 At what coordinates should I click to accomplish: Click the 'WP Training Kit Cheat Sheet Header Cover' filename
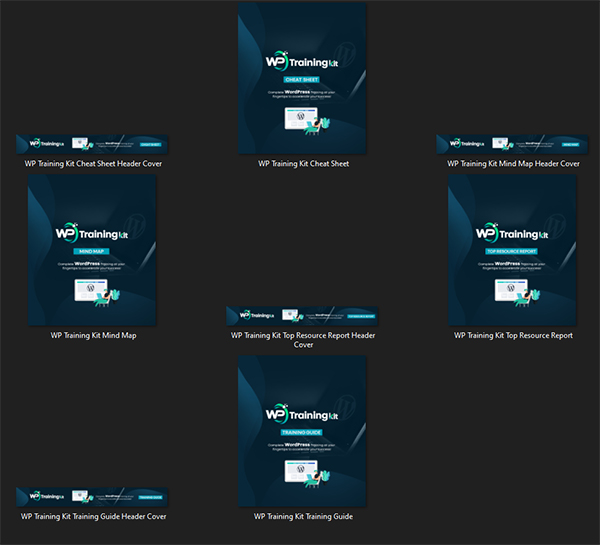coord(93,164)
